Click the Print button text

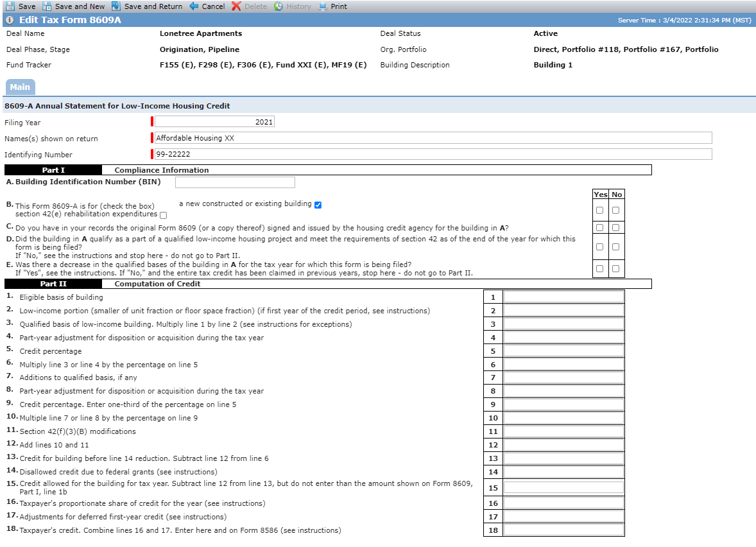click(338, 6)
